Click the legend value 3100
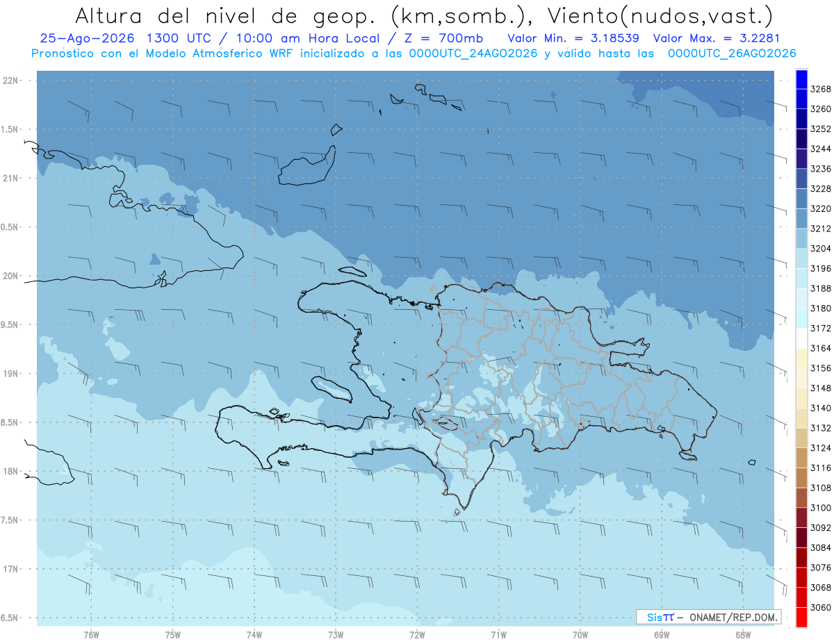Image resolution: width=834 pixels, height=644 pixels. click(821, 508)
